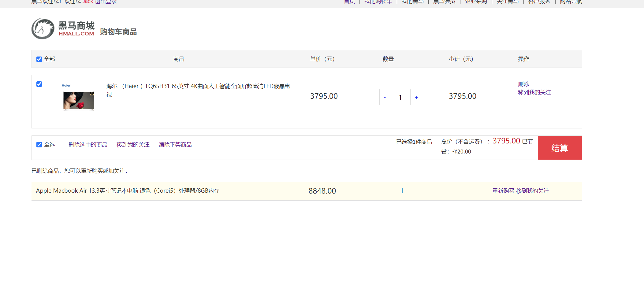Click 清除下架商品 link
The width and height of the screenshot is (644, 285).
tap(175, 145)
